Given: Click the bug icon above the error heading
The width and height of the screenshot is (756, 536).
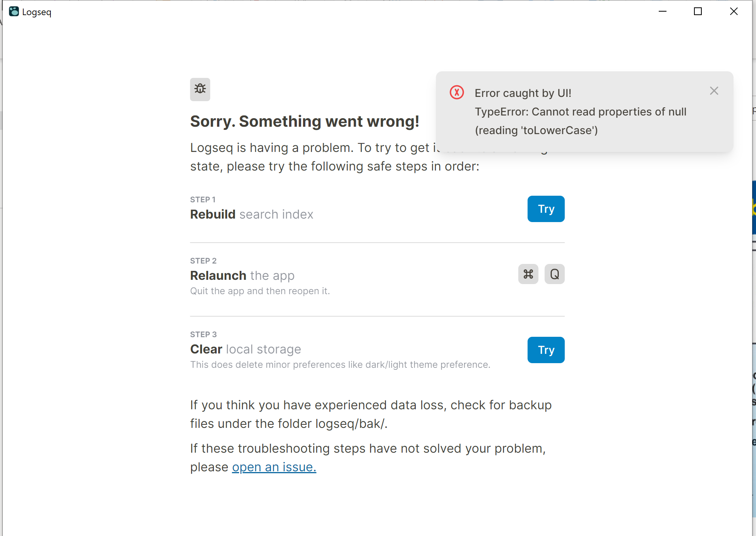Looking at the screenshot, I should (x=200, y=89).
